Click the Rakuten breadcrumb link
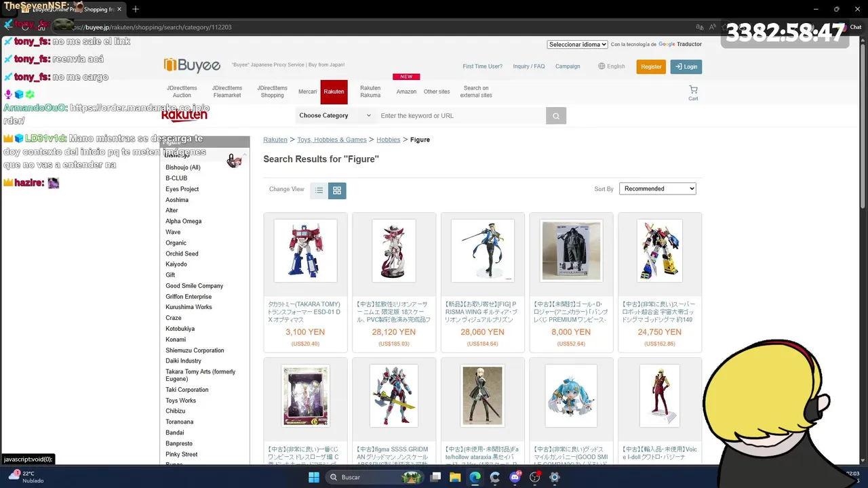Screen dimensions: 868x488 click(275, 140)
